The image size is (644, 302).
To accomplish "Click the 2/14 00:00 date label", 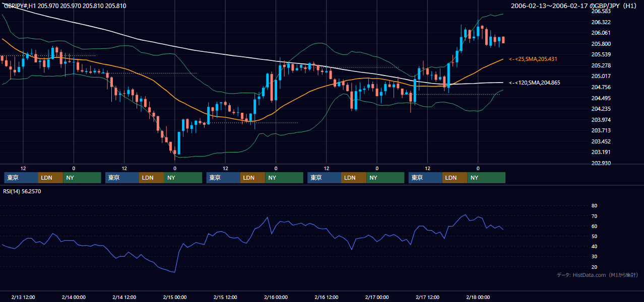I will (74, 297).
